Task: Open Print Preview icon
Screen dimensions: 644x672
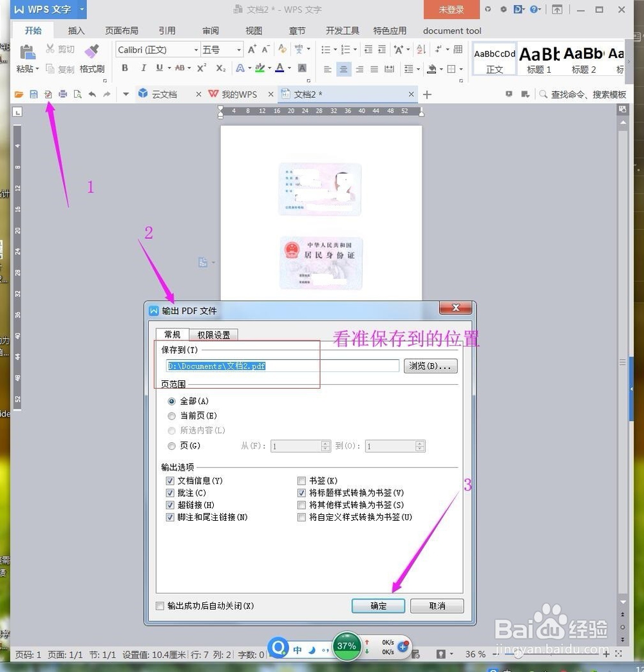Action: tap(78, 94)
